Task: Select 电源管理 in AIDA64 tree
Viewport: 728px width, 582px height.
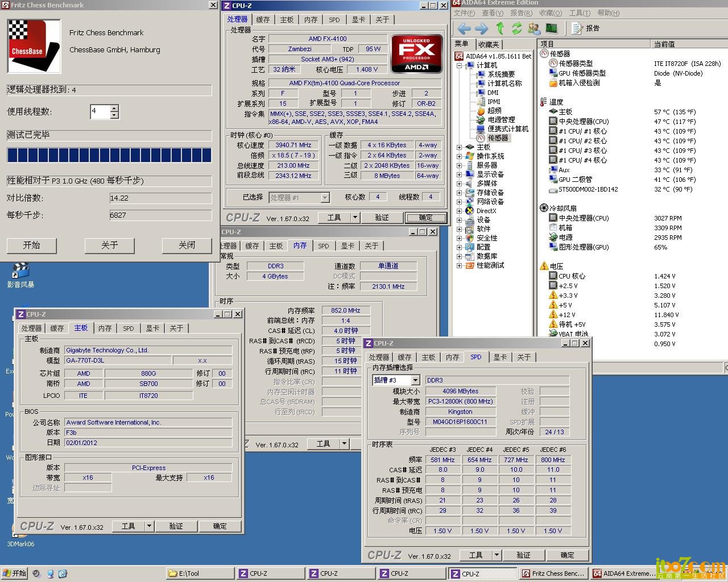Action: [x=501, y=119]
